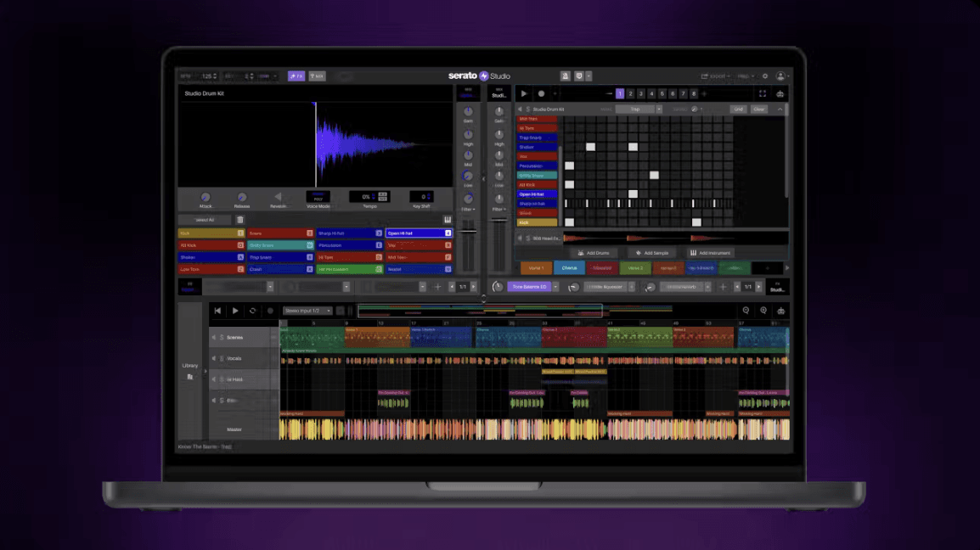Toggle the FX button in the top bar

point(296,76)
